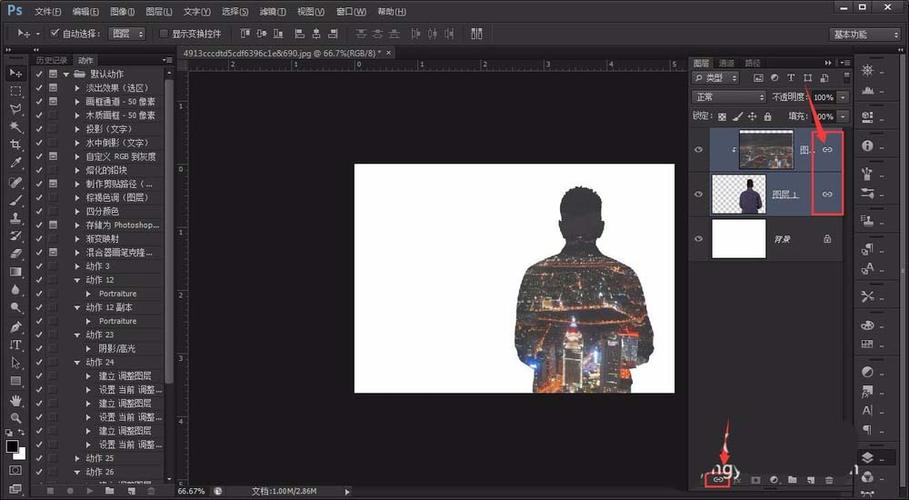Image resolution: width=909 pixels, height=500 pixels.
Task: Select the Zoom tool in the toolbox
Action: point(16,418)
